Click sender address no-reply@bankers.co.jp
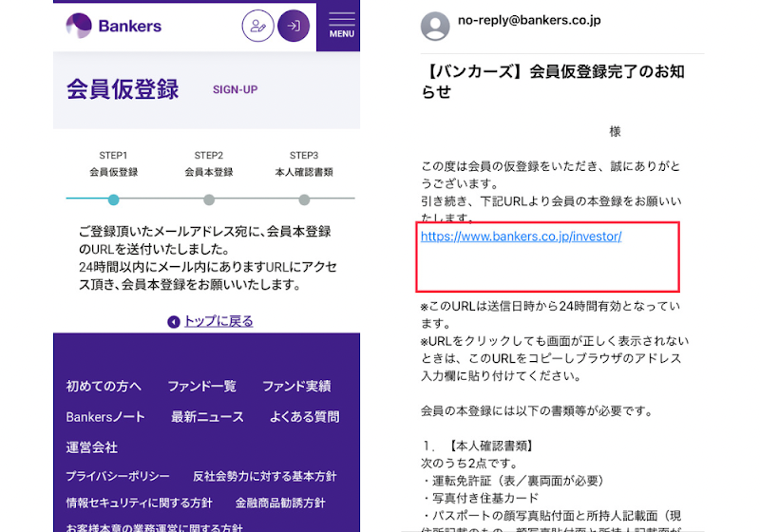 coord(529,20)
